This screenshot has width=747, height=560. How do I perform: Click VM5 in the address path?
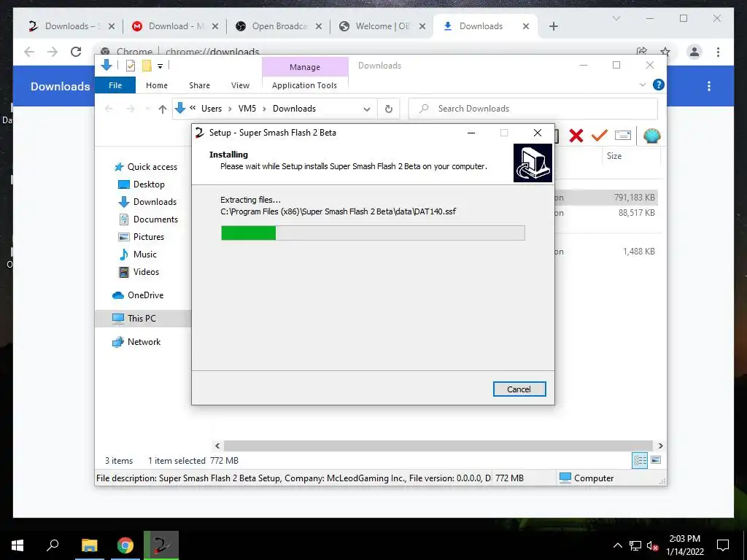[247, 109]
